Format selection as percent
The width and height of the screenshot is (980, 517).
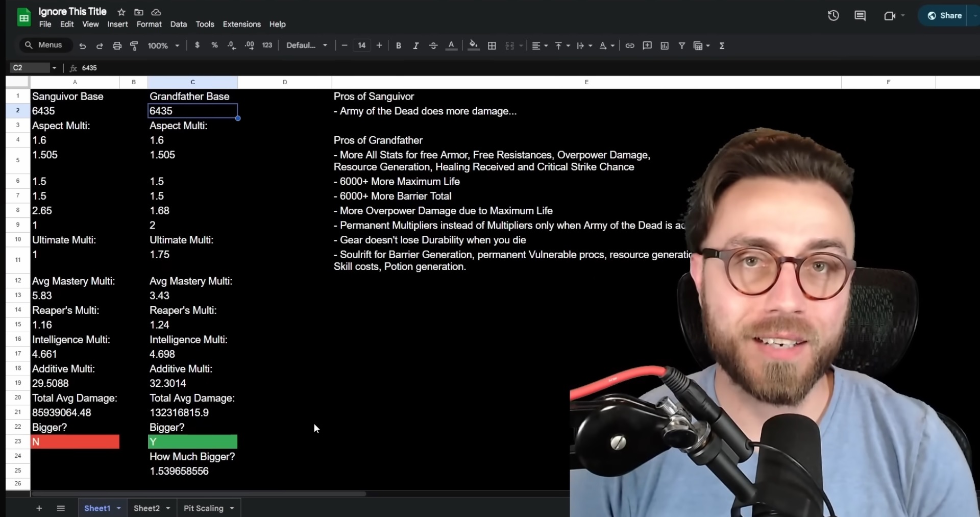tap(214, 45)
